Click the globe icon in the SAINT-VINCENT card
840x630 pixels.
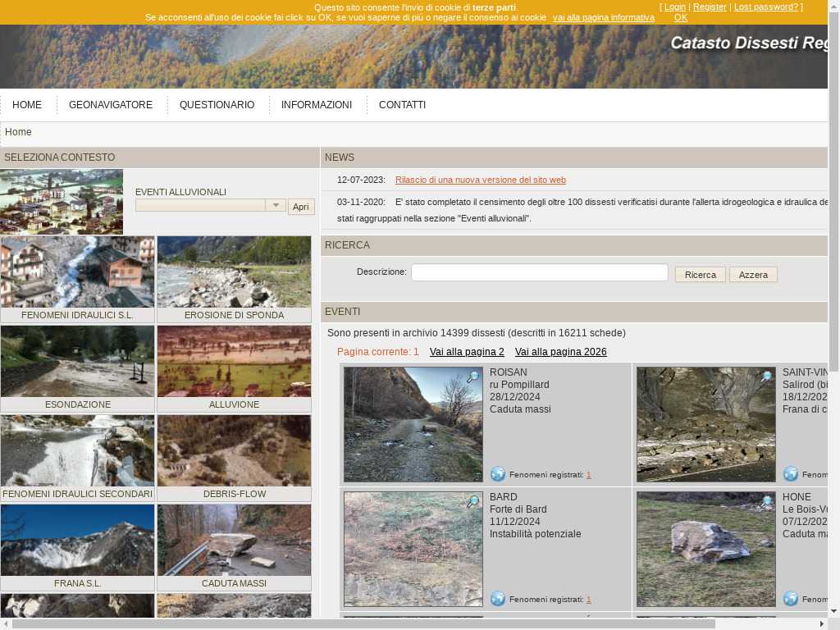[791, 474]
